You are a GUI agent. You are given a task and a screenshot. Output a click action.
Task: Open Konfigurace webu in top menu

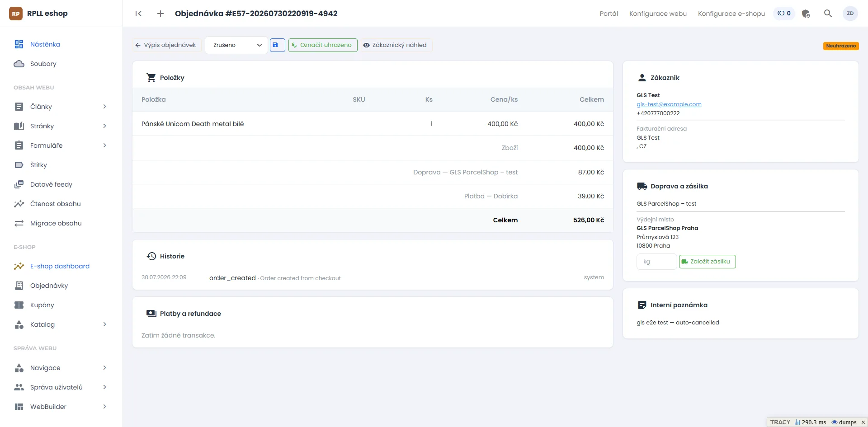pos(658,14)
